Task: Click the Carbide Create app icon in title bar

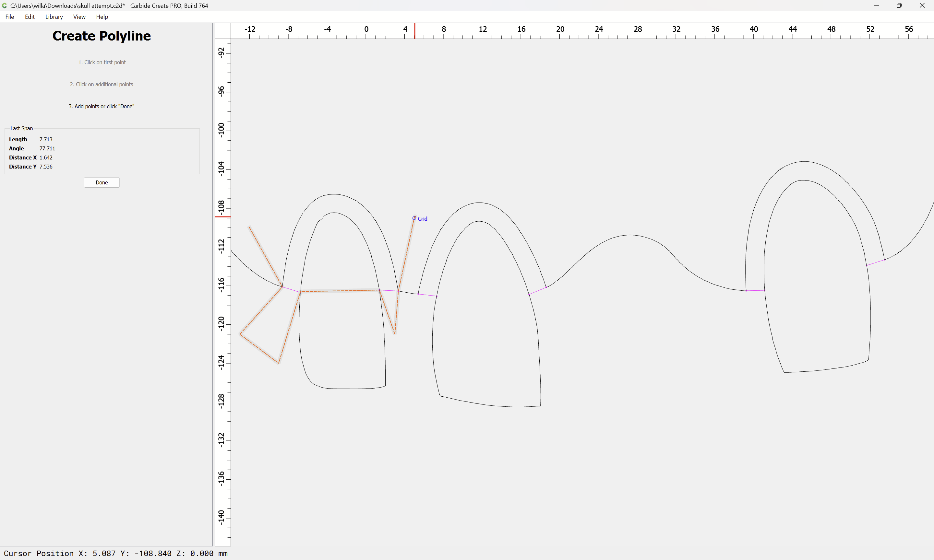Action: [x=5, y=6]
